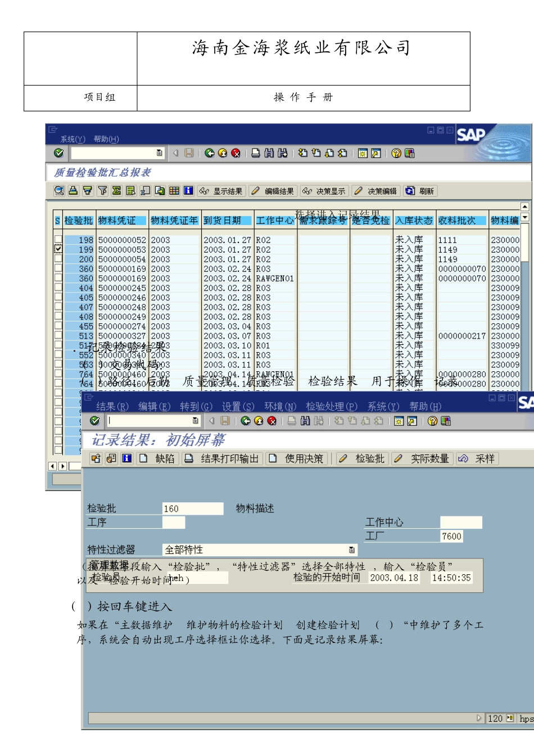The width and height of the screenshot is (534, 756).
Task: Click the Last page icon in the report window
Action: click(342, 153)
